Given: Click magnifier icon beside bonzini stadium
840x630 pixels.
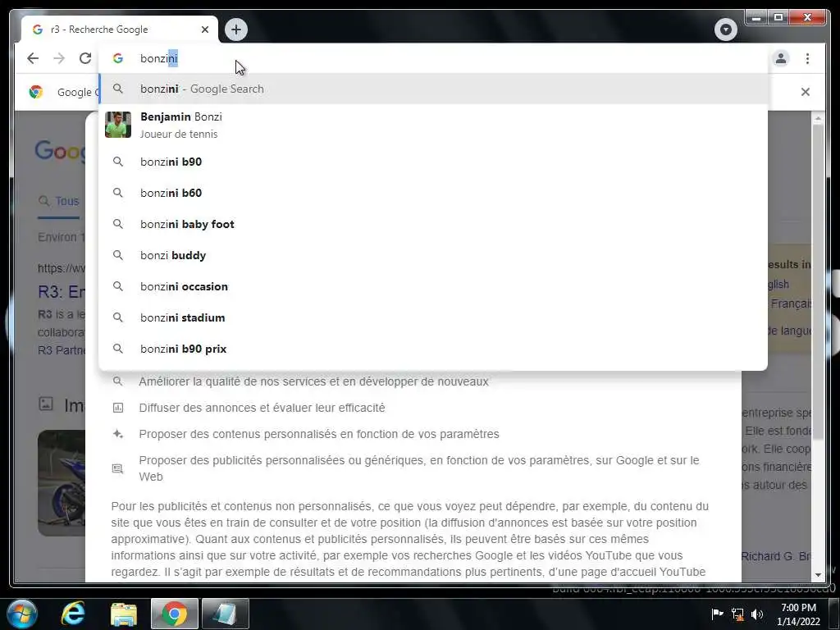Looking at the screenshot, I should click(118, 317).
